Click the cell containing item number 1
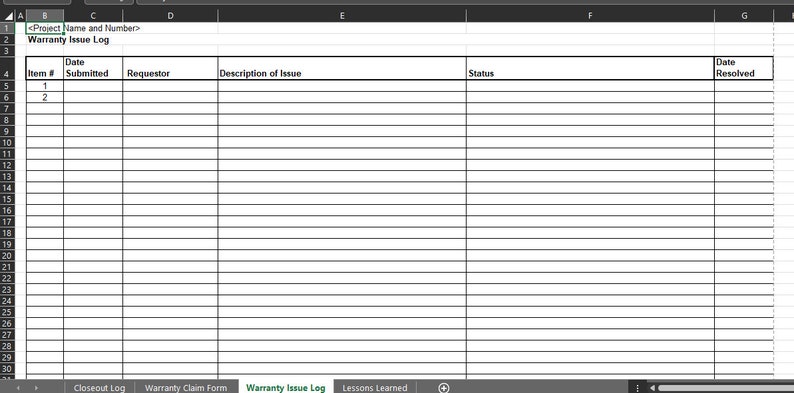Image resolution: width=794 pixels, height=393 pixels. 45,86
